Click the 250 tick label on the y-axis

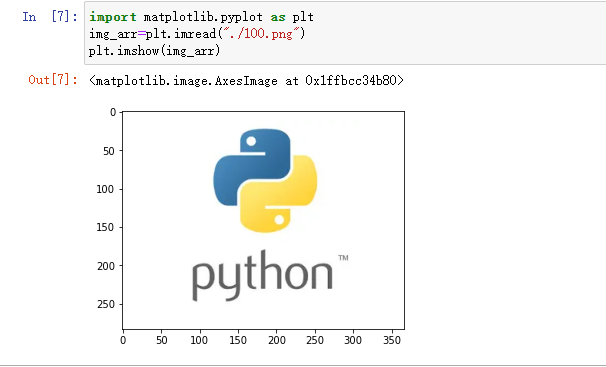106,304
